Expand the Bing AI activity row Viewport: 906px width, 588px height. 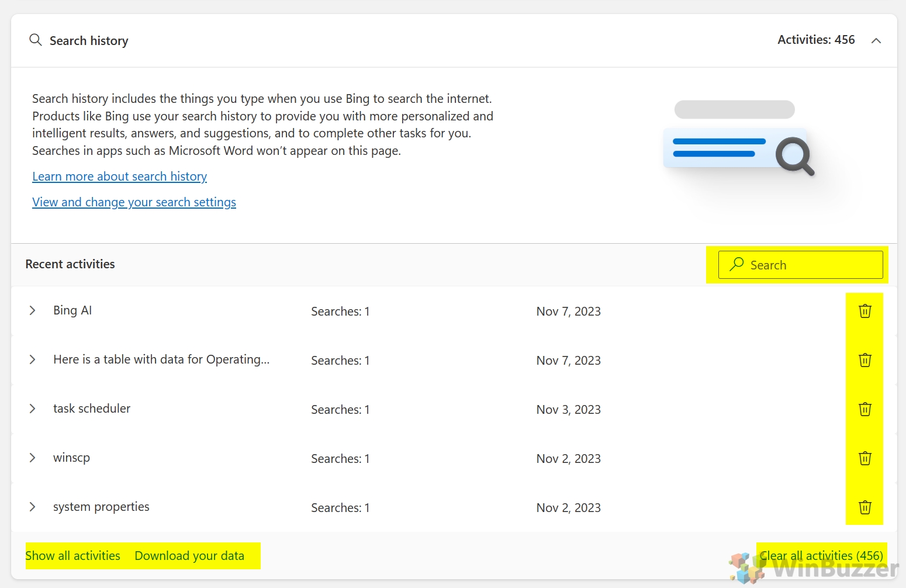point(33,310)
